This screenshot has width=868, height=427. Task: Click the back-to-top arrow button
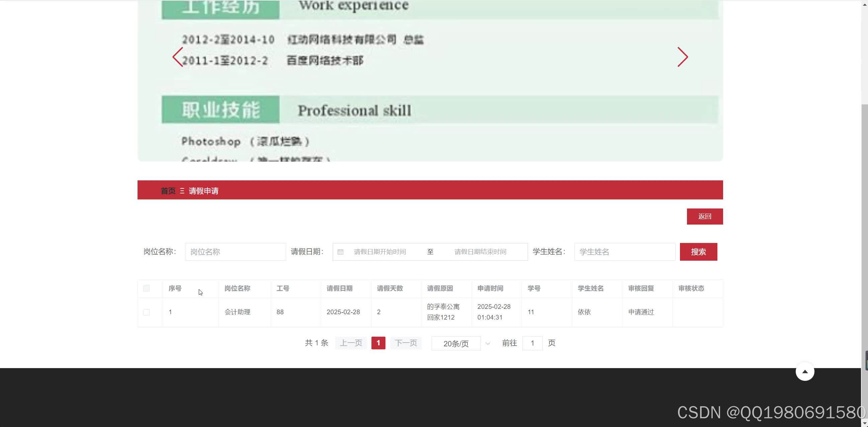pyautogui.click(x=805, y=371)
